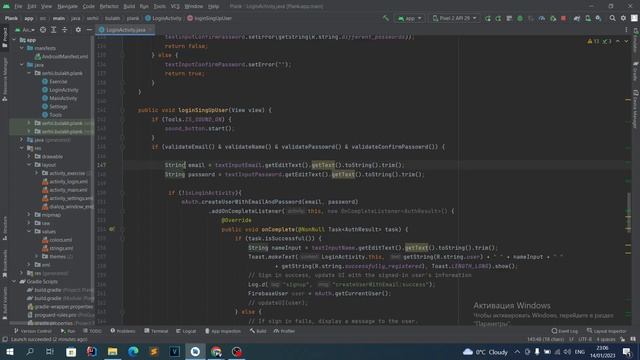The height and width of the screenshot is (360, 640).
Task: Select the LoginActivity.java editor tab
Action: 126,30
